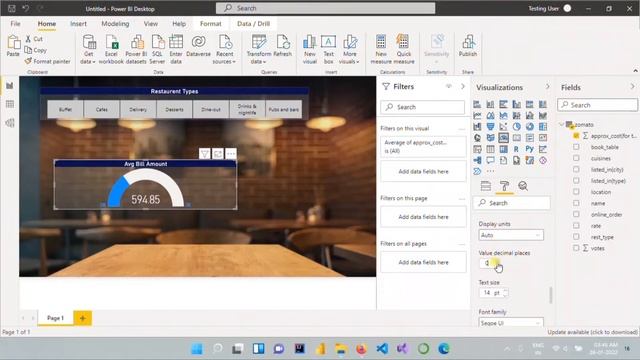Import from an Excel workbook

[111, 49]
